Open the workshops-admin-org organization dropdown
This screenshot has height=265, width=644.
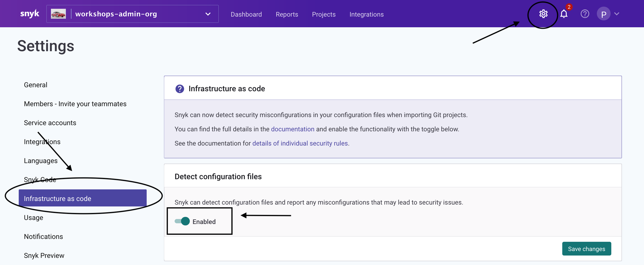tap(132, 14)
